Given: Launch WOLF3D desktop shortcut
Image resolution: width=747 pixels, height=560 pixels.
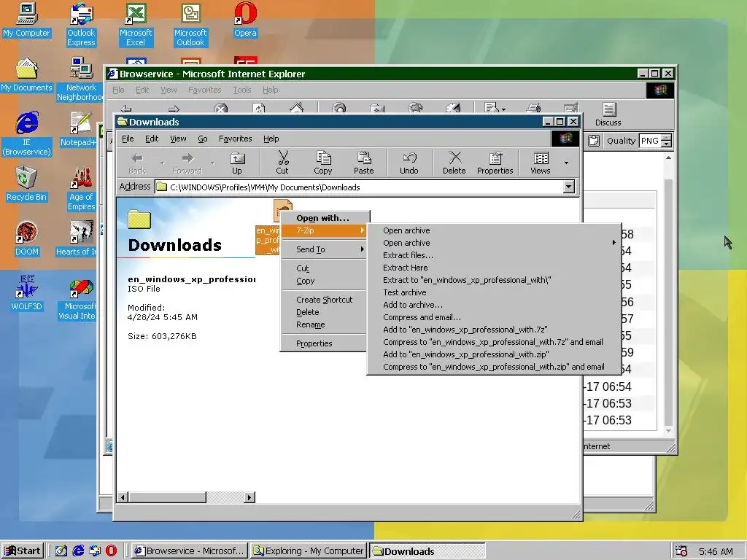Looking at the screenshot, I should [27, 294].
